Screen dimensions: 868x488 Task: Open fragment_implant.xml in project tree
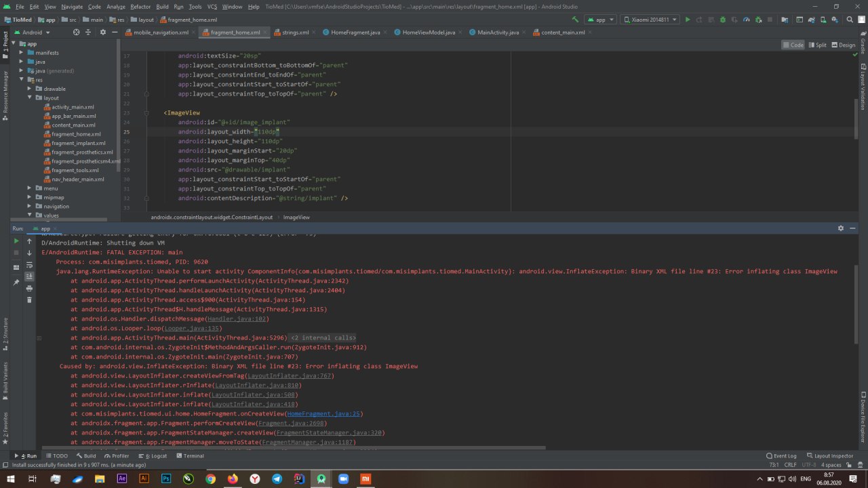point(78,143)
